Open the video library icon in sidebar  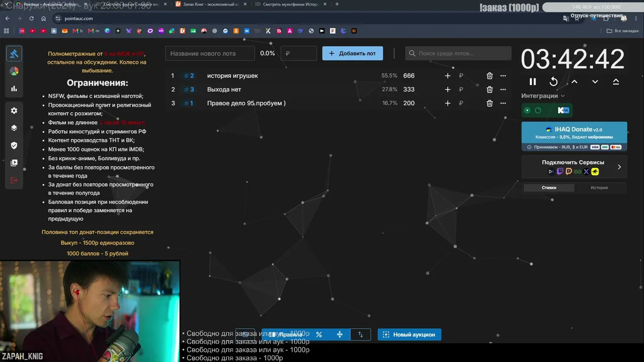pyautogui.click(x=14, y=163)
